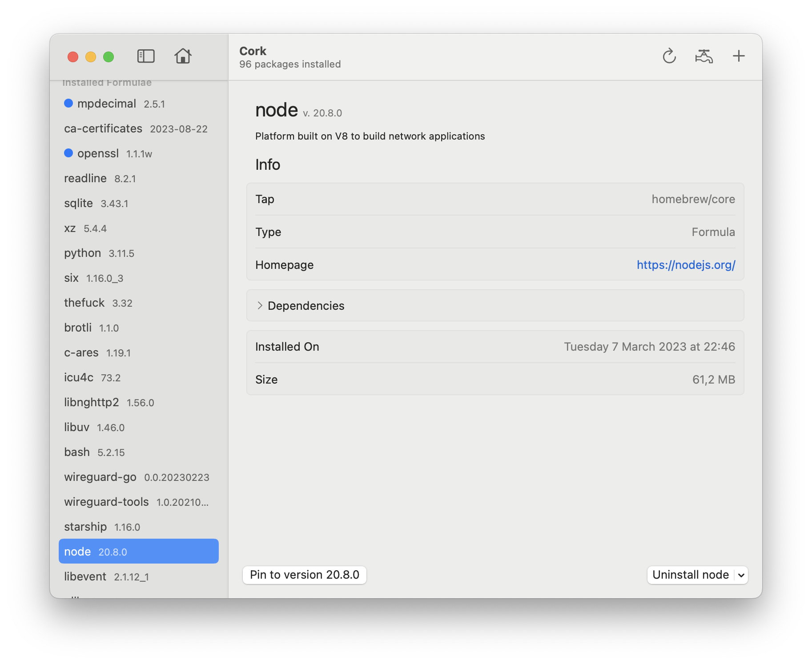The height and width of the screenshot is (664, 812).
Task: Select the openssl 1.1.1w package
Action: [x=139, y=153]
